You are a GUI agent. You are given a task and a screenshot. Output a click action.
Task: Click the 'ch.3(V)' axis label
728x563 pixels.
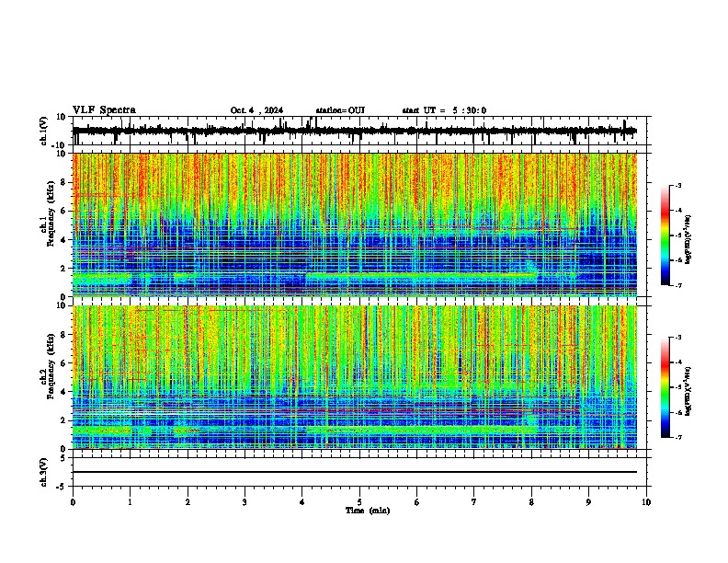(44, 473)
